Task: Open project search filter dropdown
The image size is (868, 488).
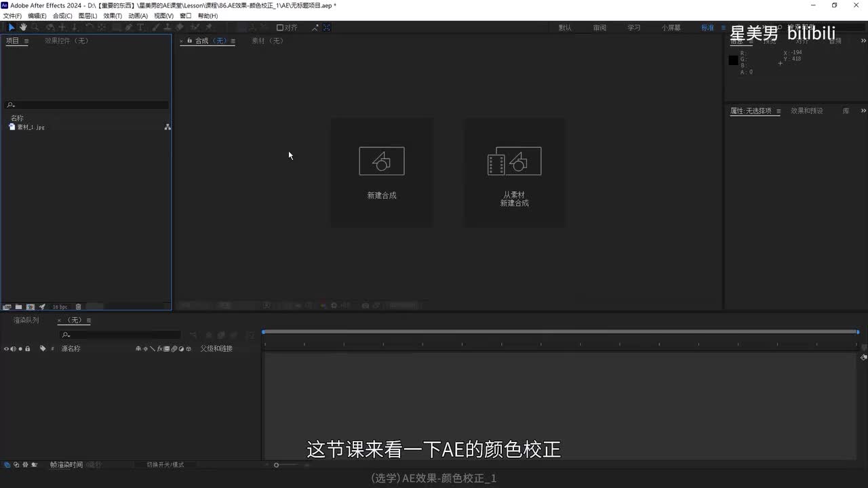Action: [x=10, y=105]
